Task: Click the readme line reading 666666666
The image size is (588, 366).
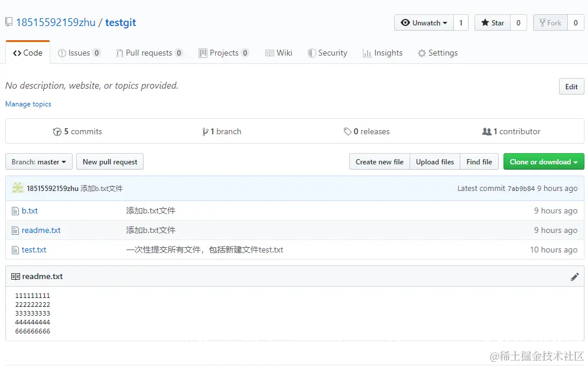Action: pyautogui.click(x=33, y=332)
